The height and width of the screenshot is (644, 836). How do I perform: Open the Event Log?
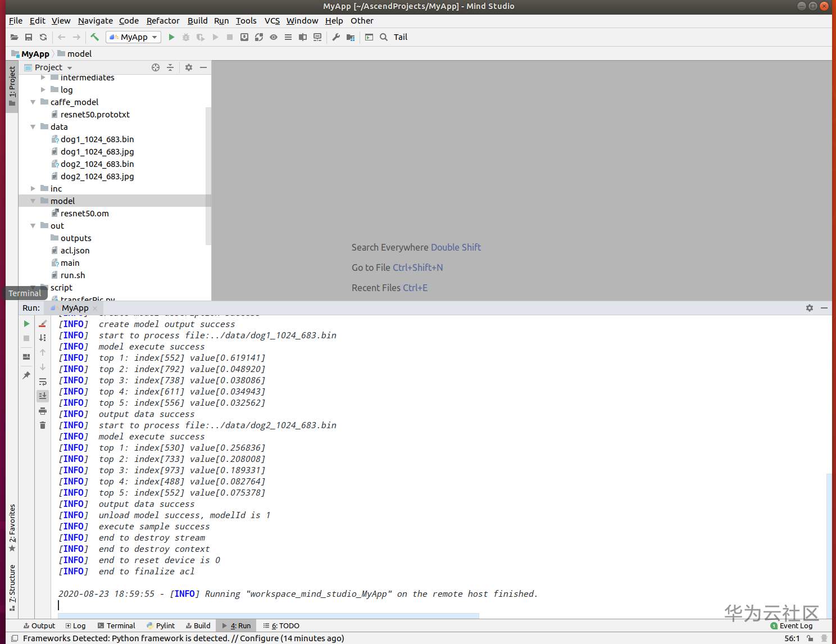click(x=791, y=625)
